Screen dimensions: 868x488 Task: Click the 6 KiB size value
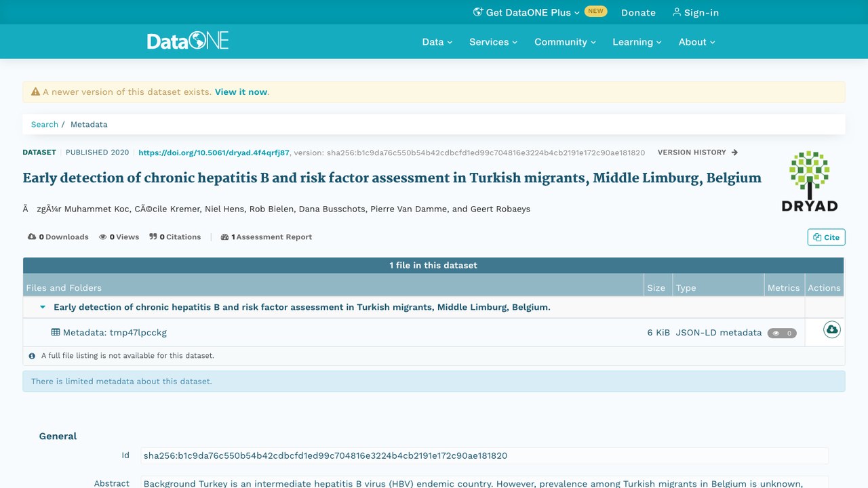pyautogui.click(x=658, y=332)
